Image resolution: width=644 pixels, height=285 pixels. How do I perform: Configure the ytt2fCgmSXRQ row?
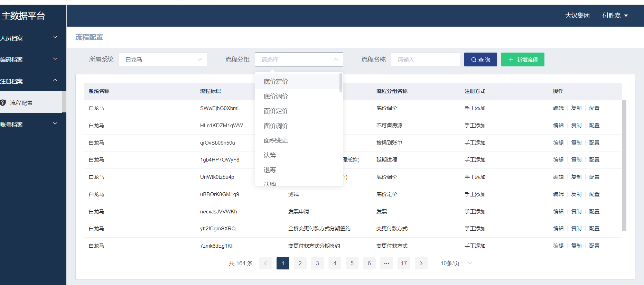[x=594, y=229]
